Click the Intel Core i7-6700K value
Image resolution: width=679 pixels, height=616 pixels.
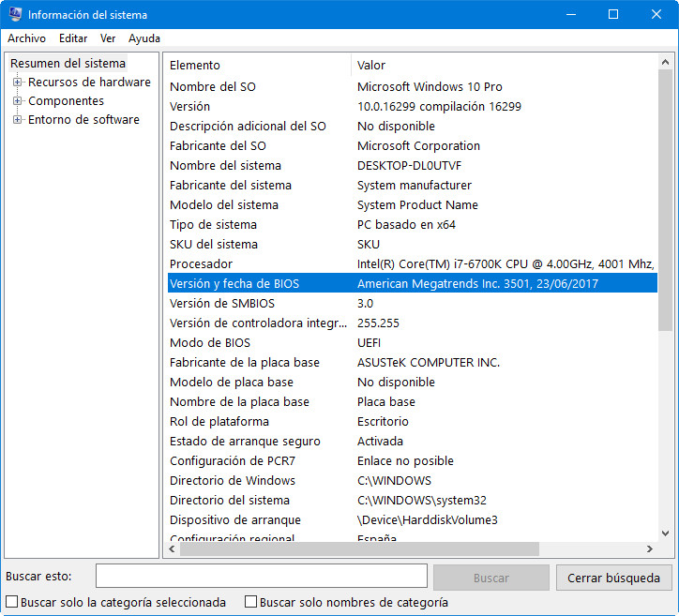click(505, 264)
